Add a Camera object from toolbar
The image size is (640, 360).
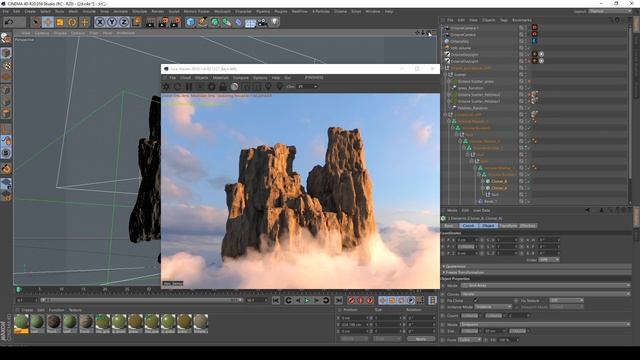262,22
